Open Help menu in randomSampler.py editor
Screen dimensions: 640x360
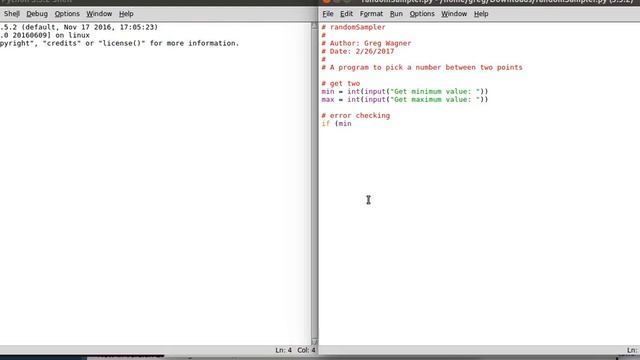coord(481,13)
